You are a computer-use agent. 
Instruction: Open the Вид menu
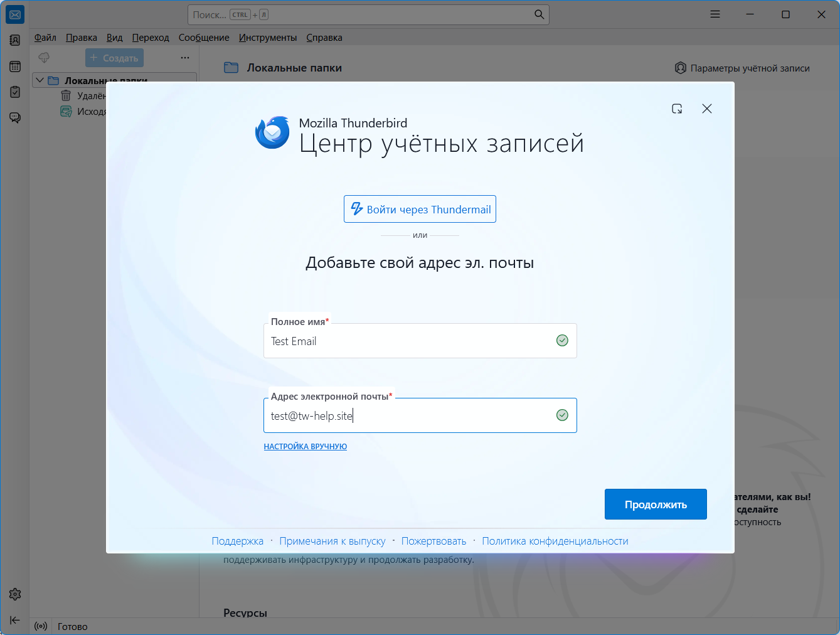point(115,38)
